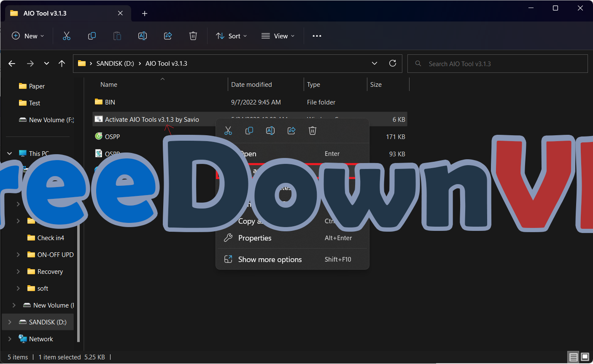Switch to the large thumbnails view icon
The height and width of the screenshot is (364, 593).
click(x=585, y=357)
